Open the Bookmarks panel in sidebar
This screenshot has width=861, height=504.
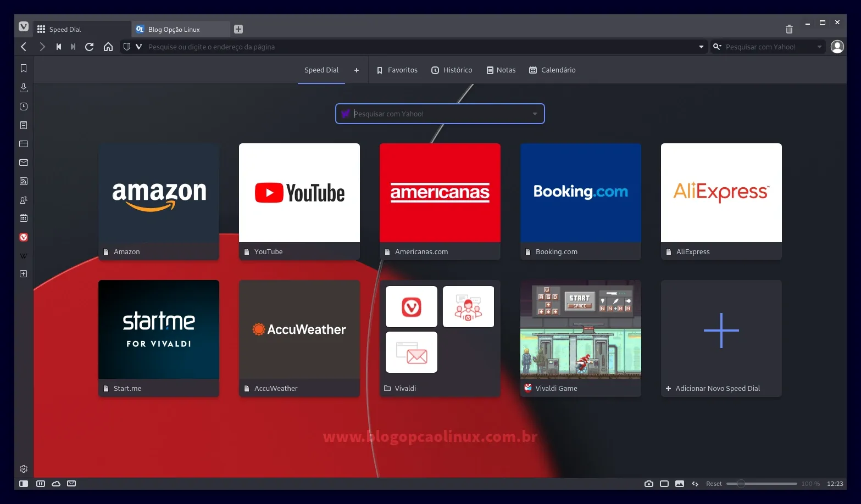[x=24, y=68]
